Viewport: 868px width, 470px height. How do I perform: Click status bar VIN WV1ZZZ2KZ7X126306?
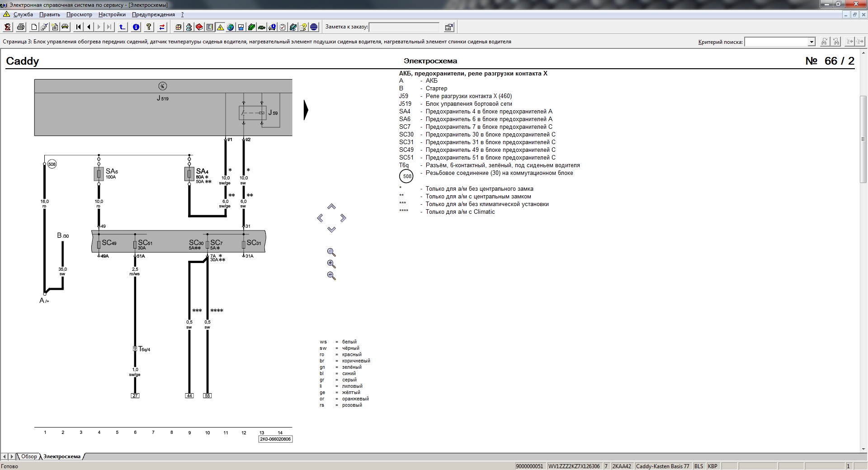point(574,466)
